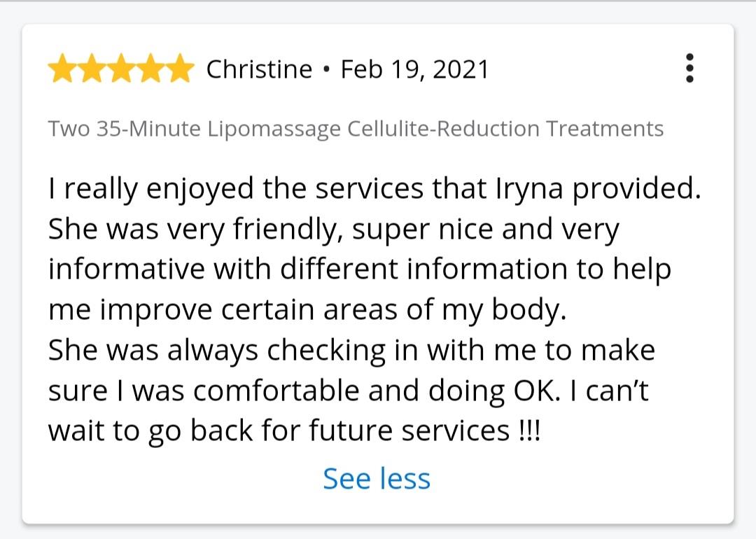Click the first gold rating star

62,68
